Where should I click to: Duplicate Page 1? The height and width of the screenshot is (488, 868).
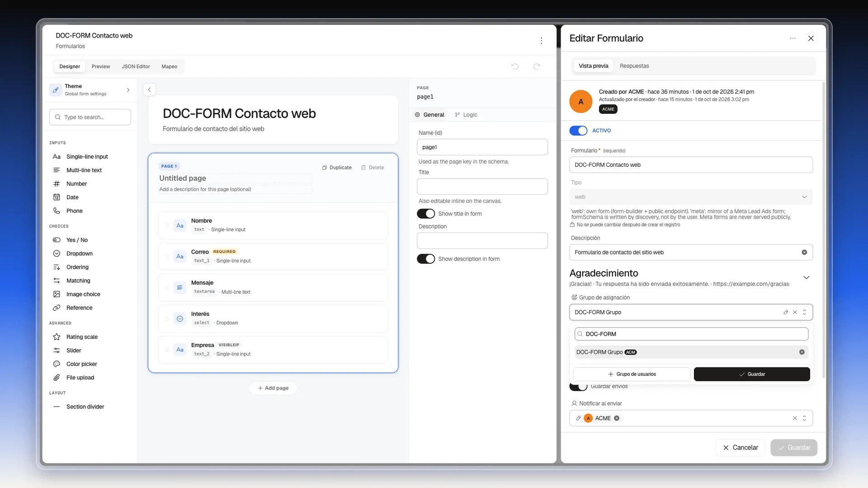(337, 168)
